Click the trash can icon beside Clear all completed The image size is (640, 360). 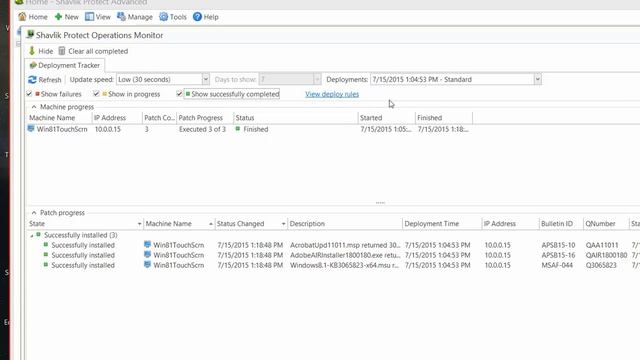[62, 51]
